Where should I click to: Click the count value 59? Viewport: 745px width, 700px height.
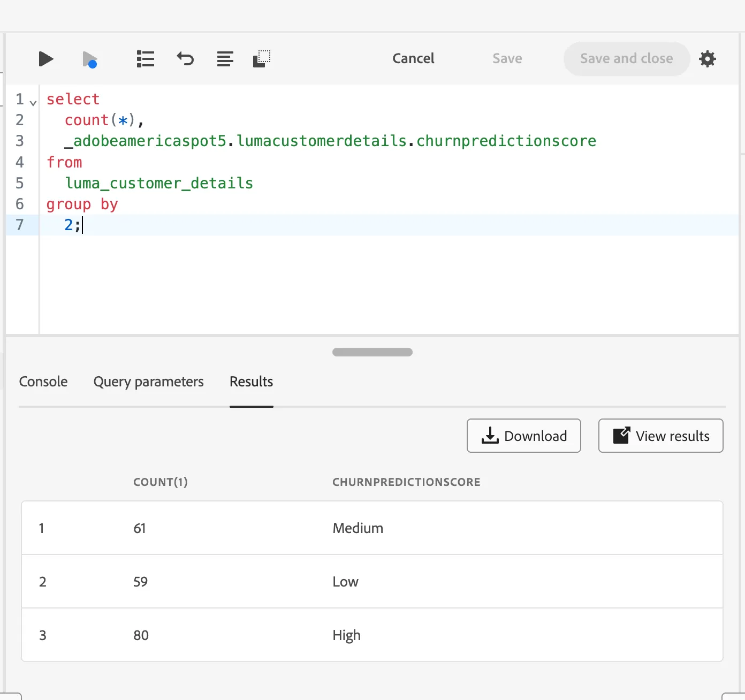(141, 582)
